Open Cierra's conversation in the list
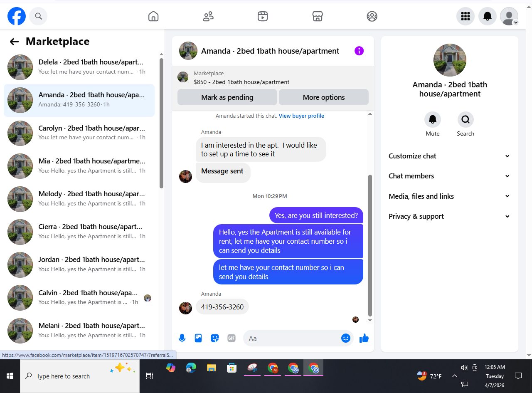The height and width of the screenshot is (393, 532). [79, 232]
